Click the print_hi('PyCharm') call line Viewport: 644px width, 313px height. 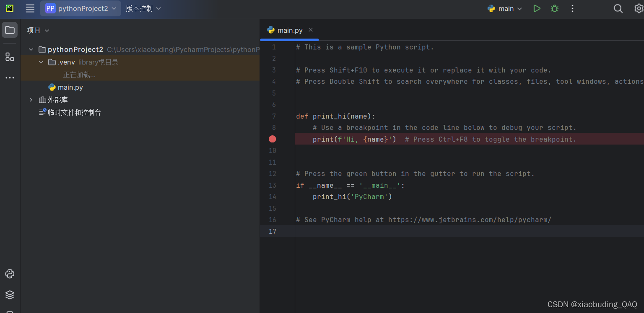point(352,197)
